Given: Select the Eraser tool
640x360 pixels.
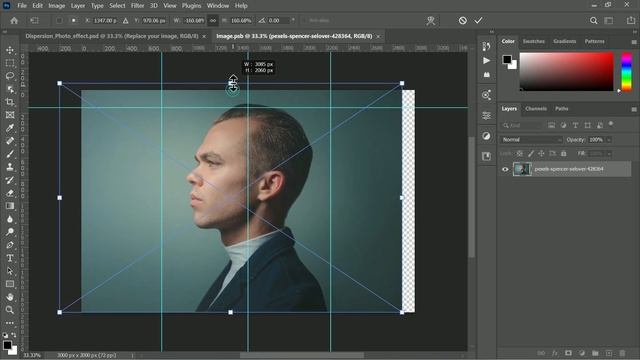Looking at the screenshot, I should point(10,193).
